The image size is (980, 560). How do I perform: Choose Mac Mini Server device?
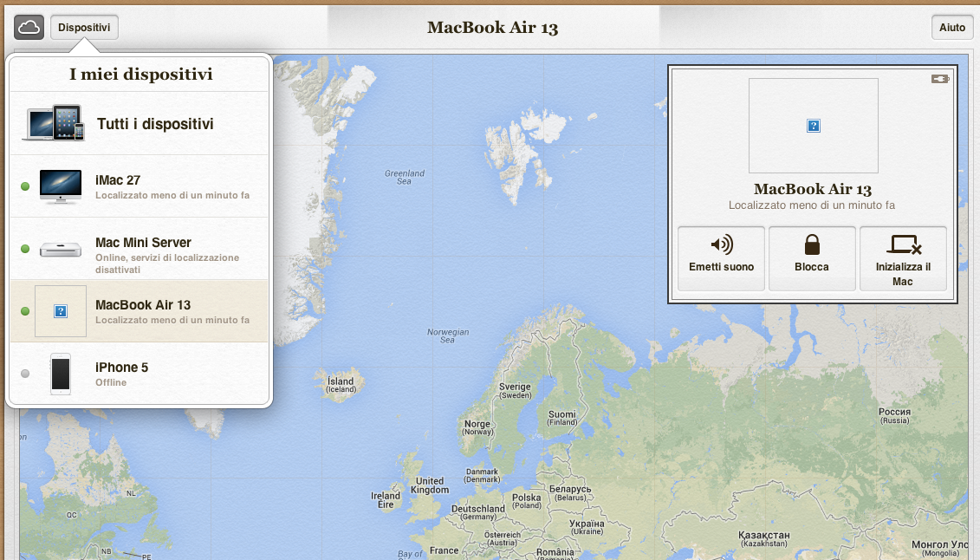tap(140, 249)
